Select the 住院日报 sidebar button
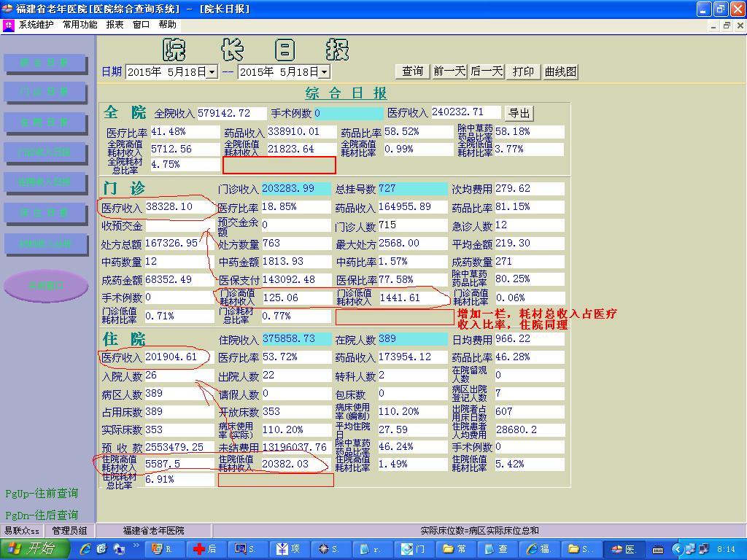Viewport: 747px width, 560px height. click(x=44, y=122)
